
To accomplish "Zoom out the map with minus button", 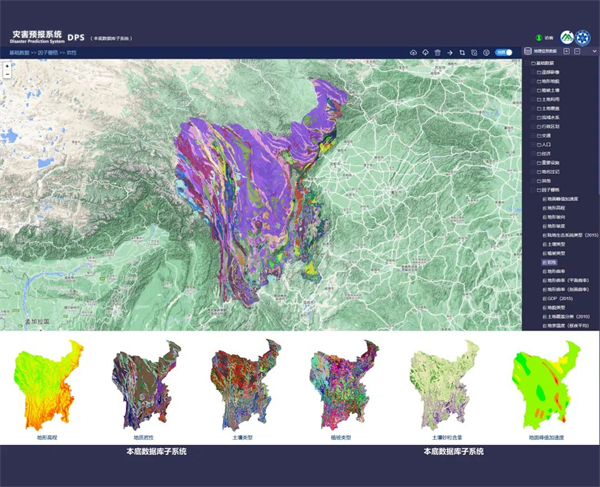I will tap(8, 74).
